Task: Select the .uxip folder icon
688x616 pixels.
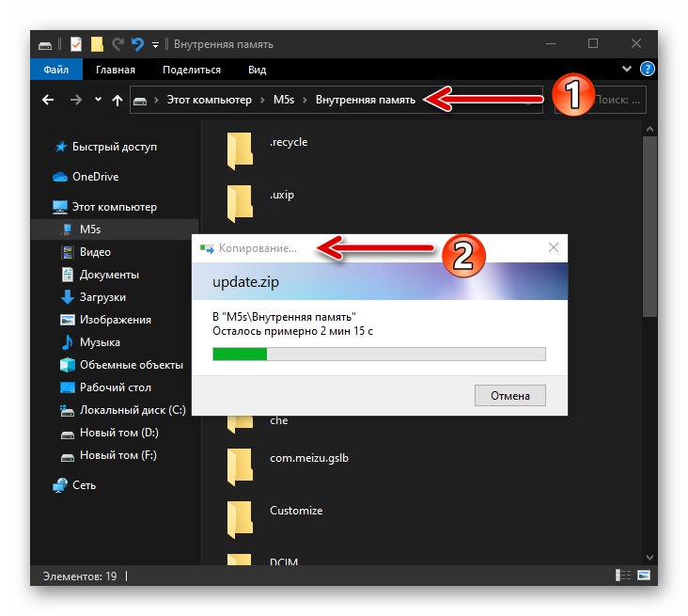Action: tap(240, 203)
